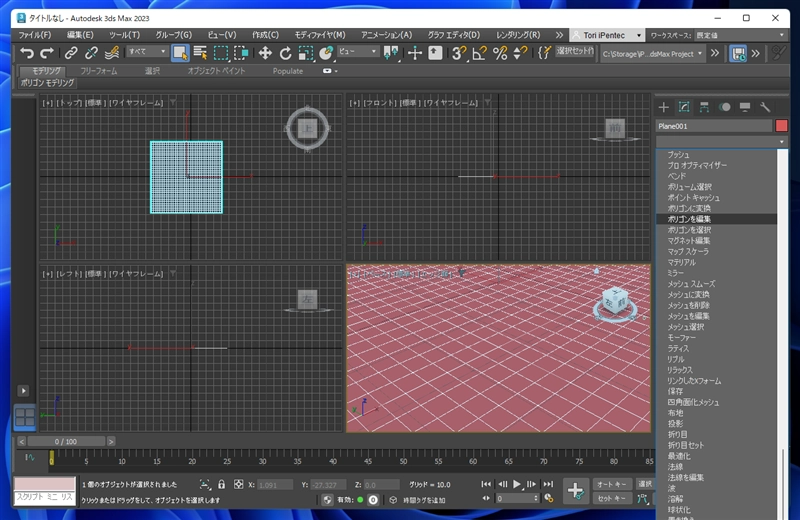Toggle the Angle Snap icon
Viewport: 800px width, 520px height.
479,53
